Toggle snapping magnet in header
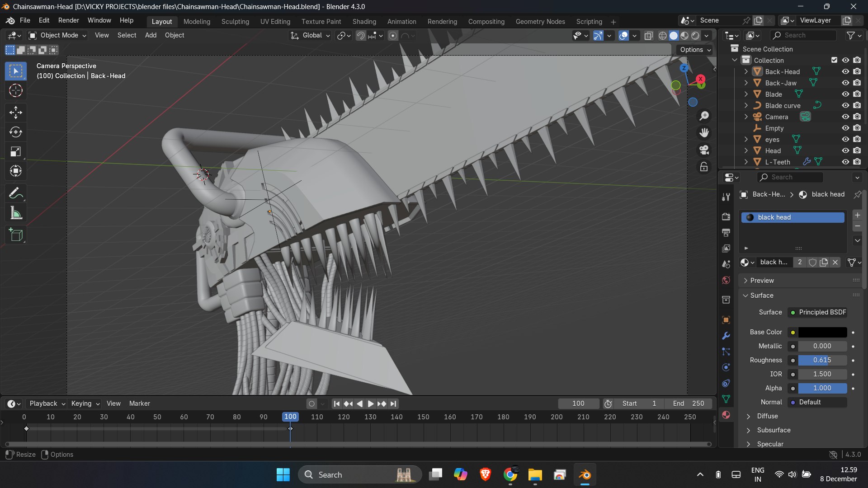The width and height of the screenshot is (868, 488). pos(361,36)
